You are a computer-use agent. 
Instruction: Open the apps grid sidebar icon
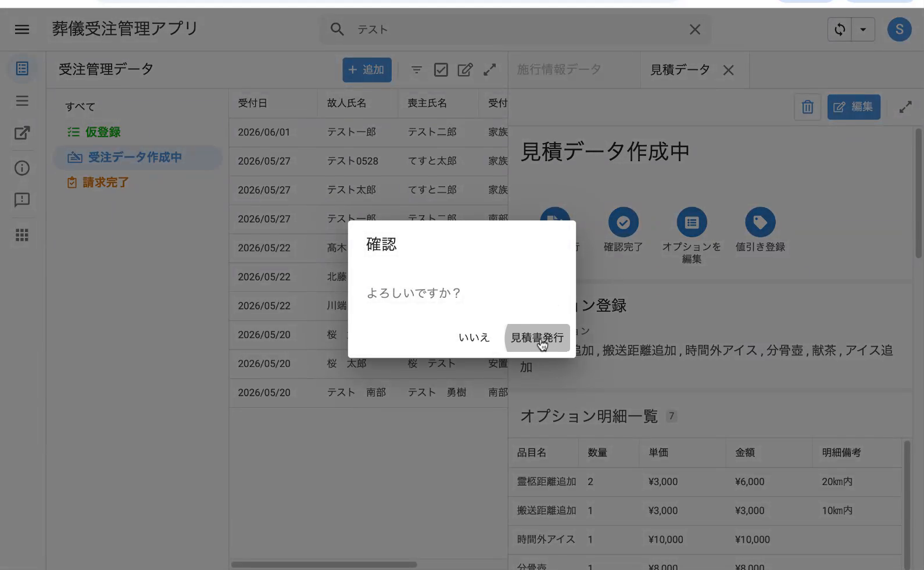click(x=22, y=235)
